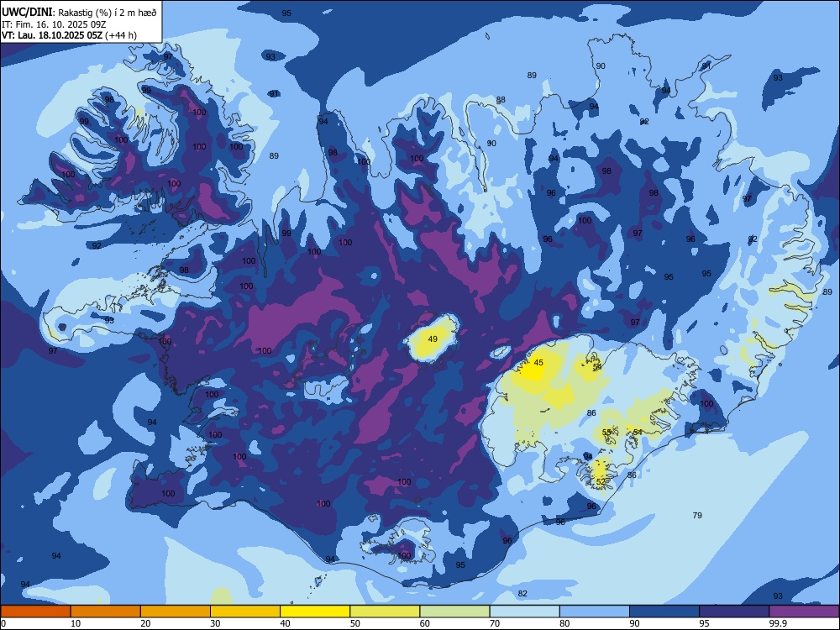The height and width of the screenshot is (630, 840).
Task: Click the light green 60–70 legend swatch
Action: pos(454,612)
